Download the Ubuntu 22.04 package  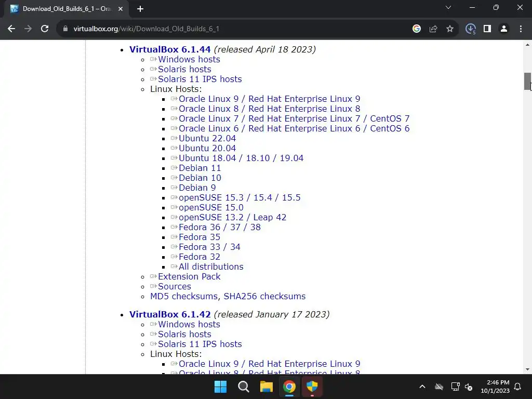click(x=207, y=138)
